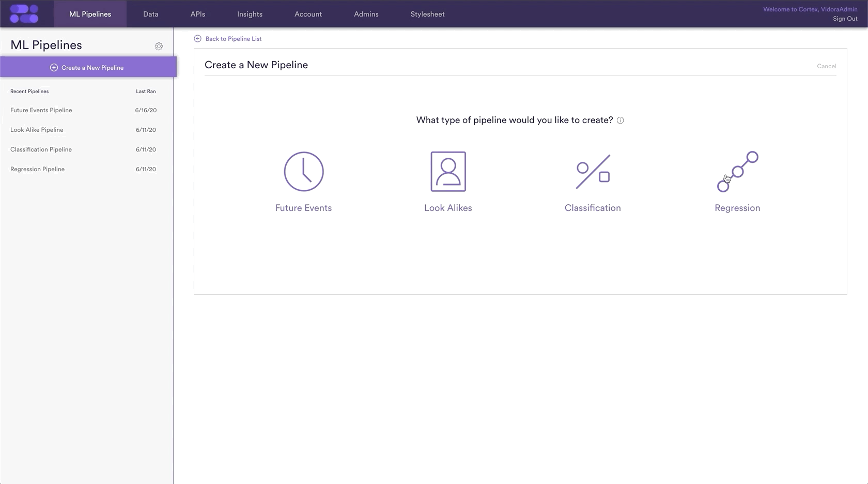Open ML Pipelines settings gear
The width and height of the screenshot is (868, 484).
pyautogui.click(x=159, y=47)
